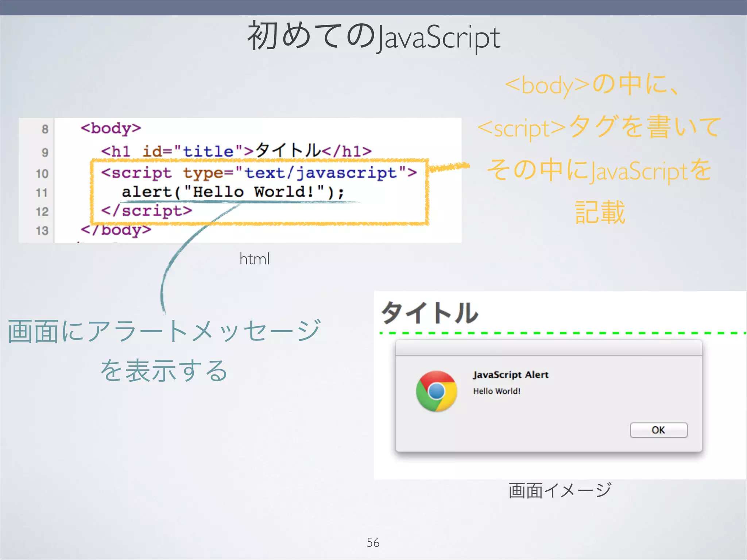
Task: Click the <body> tag on line 8
Action: click(111, 129)
